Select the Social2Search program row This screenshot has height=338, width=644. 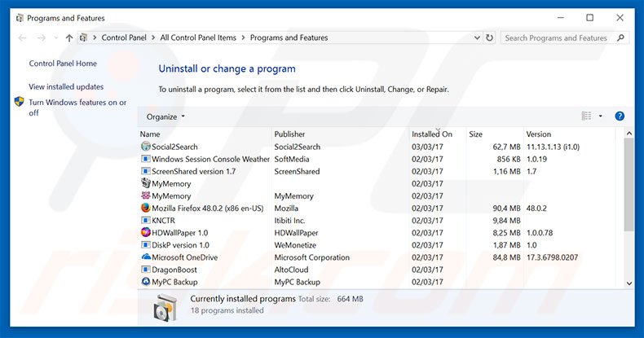point(377,147)
